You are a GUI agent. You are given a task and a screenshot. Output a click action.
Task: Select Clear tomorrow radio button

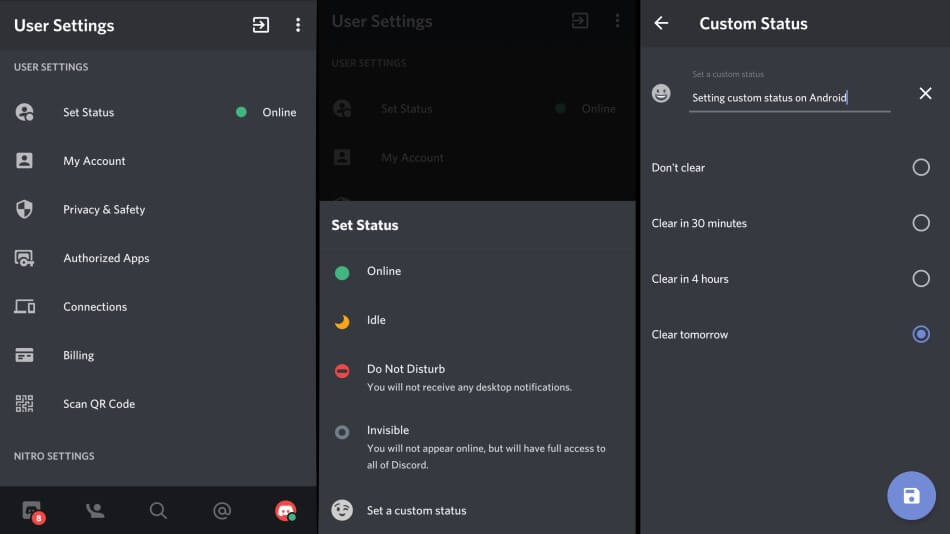click(x=921, y=334)
